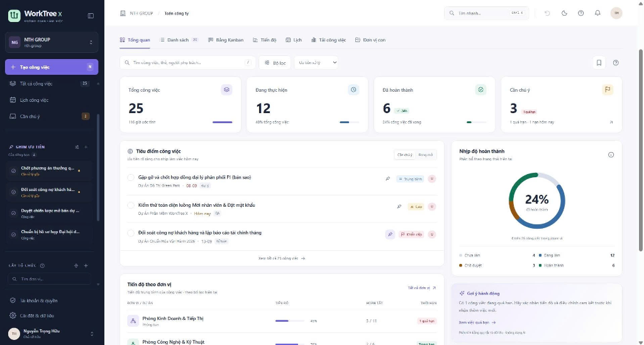Switch to Tổng quan tab
This screenshot has width=644, height=345.
pos(135,40)
